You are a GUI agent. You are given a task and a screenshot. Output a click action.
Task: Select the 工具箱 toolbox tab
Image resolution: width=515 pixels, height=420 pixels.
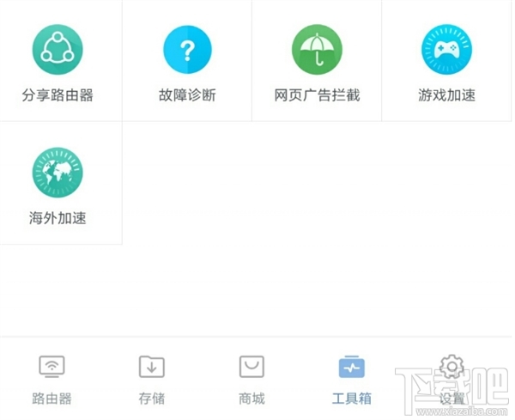pyautogui.click(x=351, y=380)
